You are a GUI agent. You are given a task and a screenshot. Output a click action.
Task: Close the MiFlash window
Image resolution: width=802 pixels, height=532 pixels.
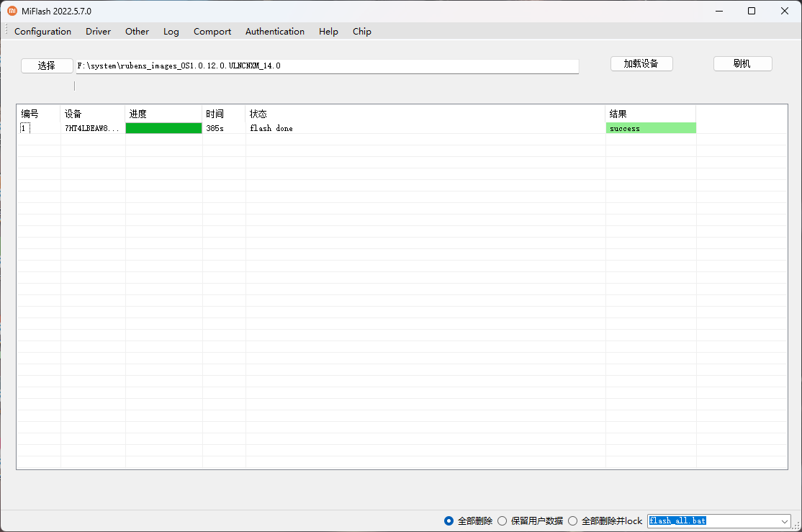785,11
